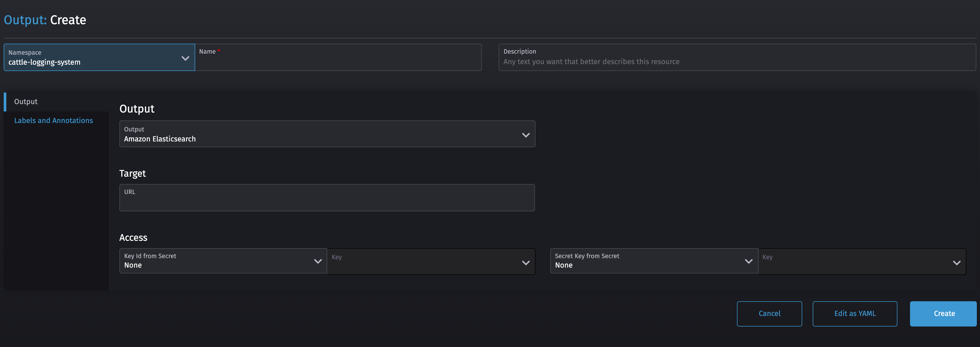Expand the Key dropdown beside Secret Key
The width and height of the screenshot is (980, 347).
click(x=957, y=262)
